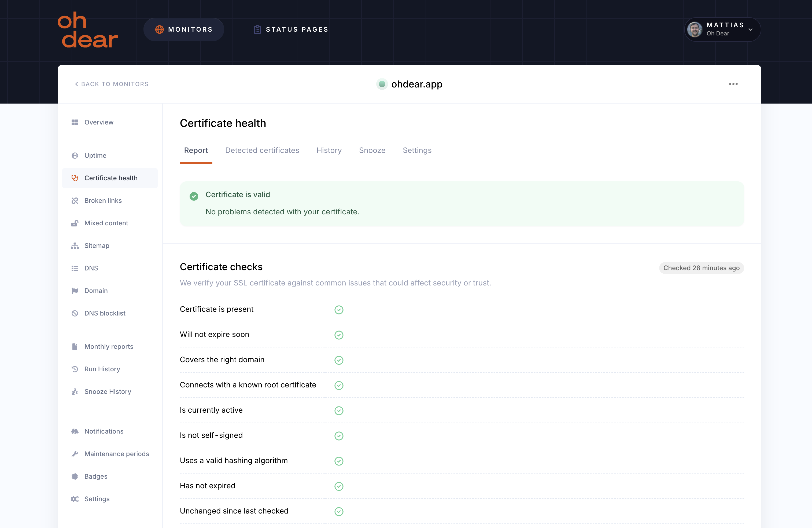
Task: Click the Mattias profile avatar
Action: (694, 29)
